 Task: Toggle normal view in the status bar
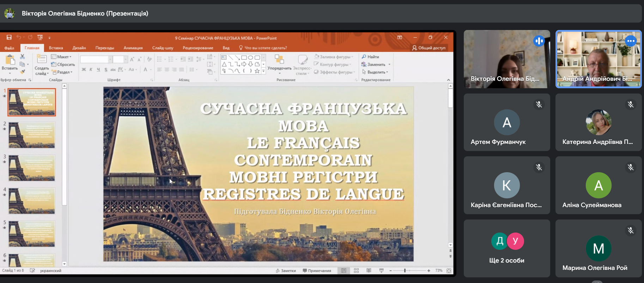[344, 271]
